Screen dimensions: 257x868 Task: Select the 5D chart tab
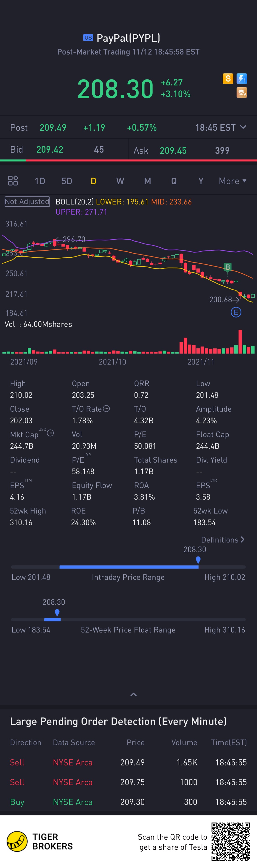67,181
